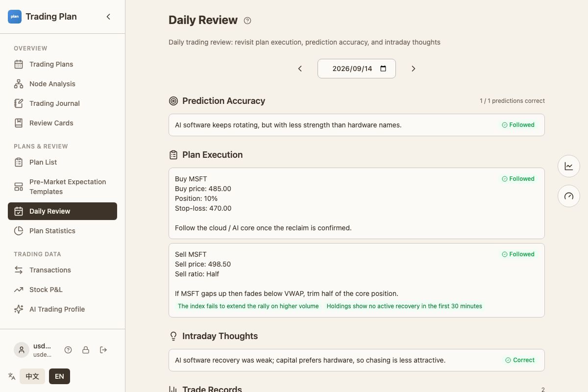Click the AI software keeps rotating prediction text
This screenshot has width=588, height=392.
(288, 125)
